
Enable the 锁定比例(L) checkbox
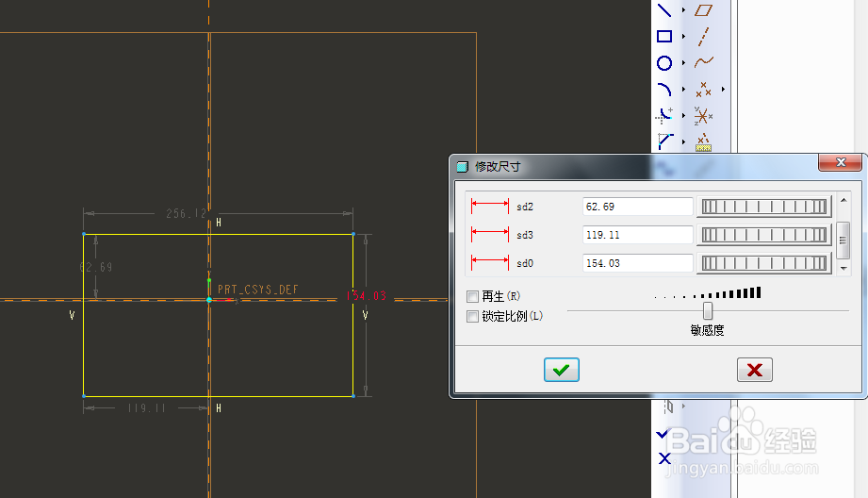click(472, 317)
